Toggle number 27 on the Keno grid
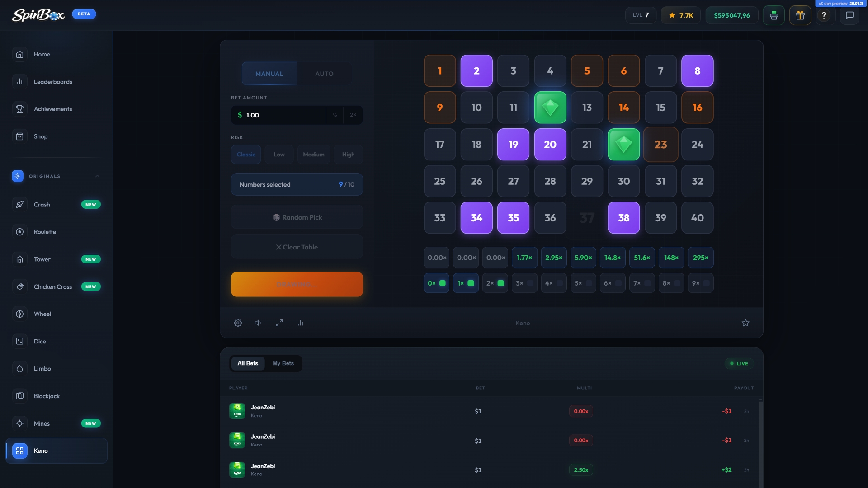 pos(513,181)
